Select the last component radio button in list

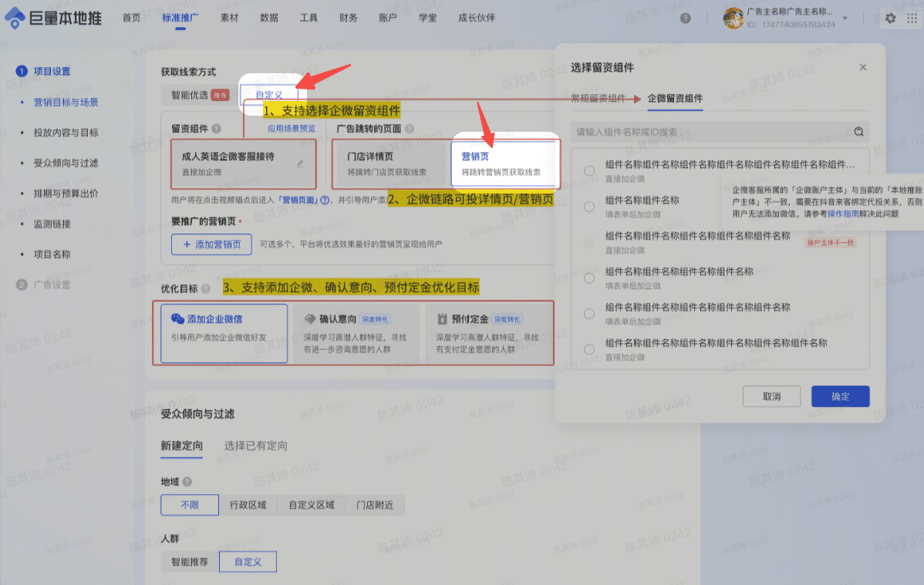pos(589,349)
